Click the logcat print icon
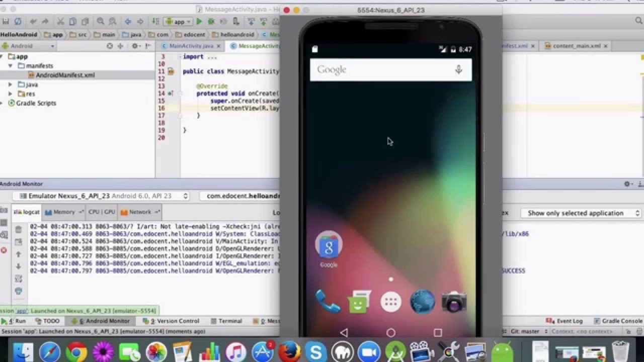Screen dimensions: 644x362 [x=19, y=291]
